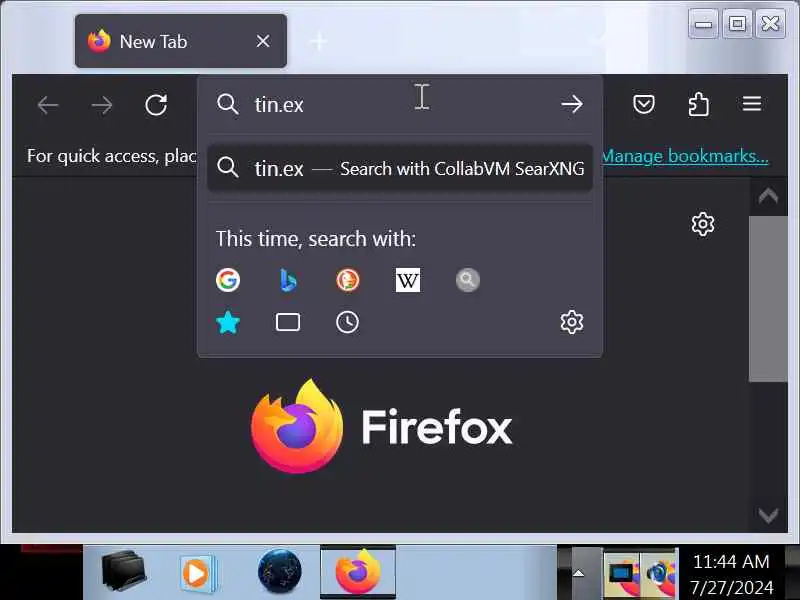
Task: Click the "This time, search with:" label
Action: [316, 239]
